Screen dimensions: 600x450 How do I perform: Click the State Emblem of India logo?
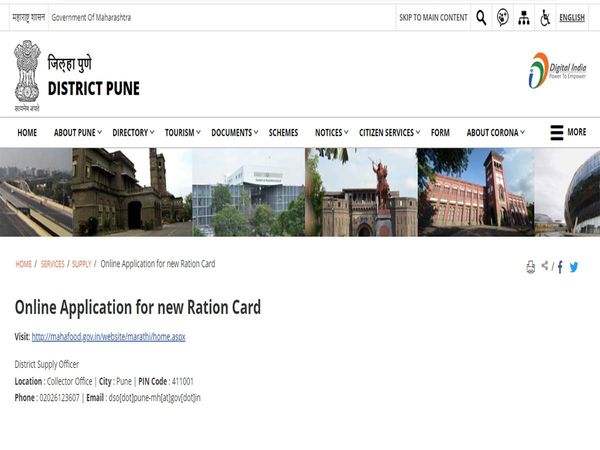tap(27, 75)
